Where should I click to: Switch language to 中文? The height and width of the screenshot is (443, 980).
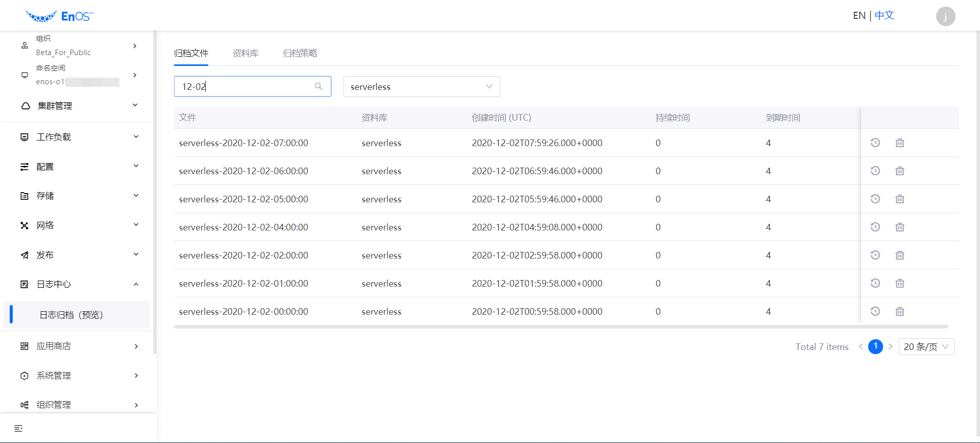tap(885, 15)
